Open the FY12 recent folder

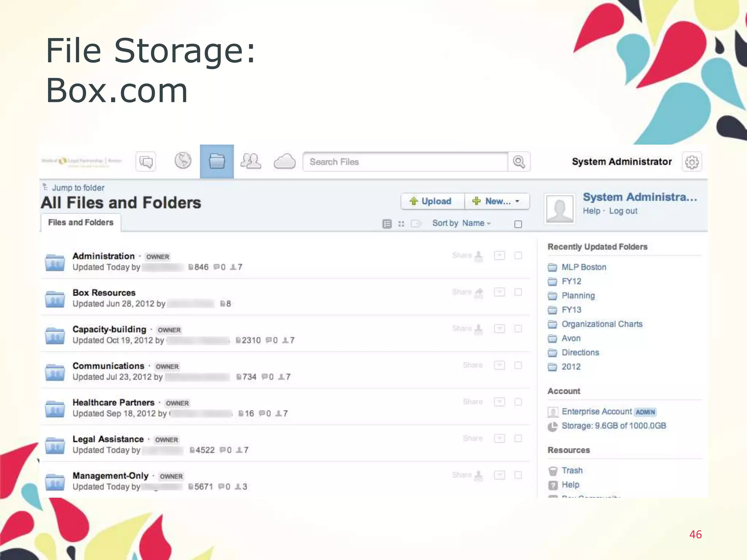[x=572, y=281]
